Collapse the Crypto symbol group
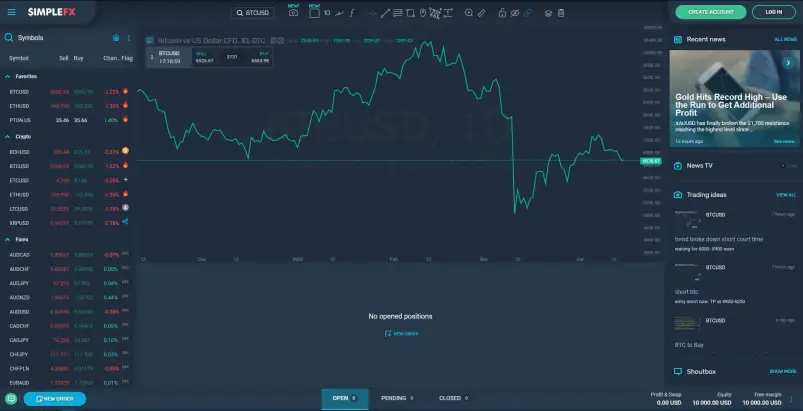Viewport: 803px width, 411px height. pyautogui.click(x=8, y=137)
